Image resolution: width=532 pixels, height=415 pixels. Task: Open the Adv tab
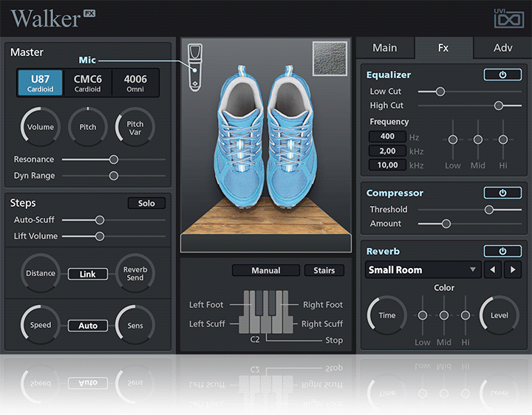pos(502,48)
